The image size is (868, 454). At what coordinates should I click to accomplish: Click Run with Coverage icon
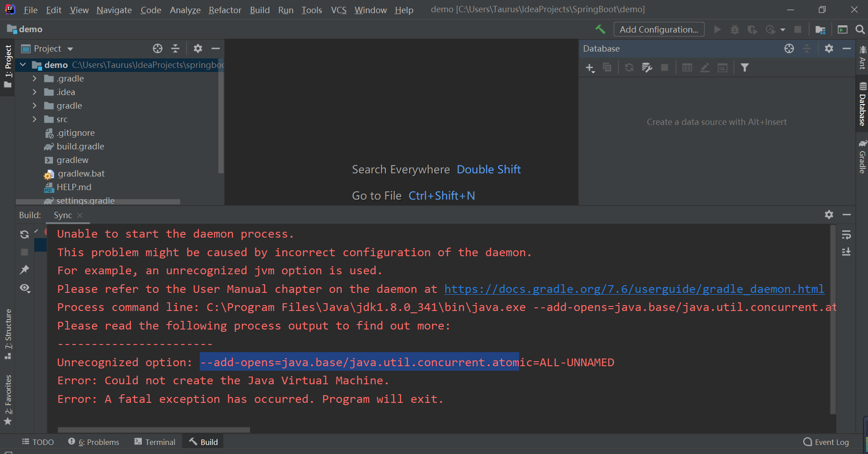[x=752, y=29]
